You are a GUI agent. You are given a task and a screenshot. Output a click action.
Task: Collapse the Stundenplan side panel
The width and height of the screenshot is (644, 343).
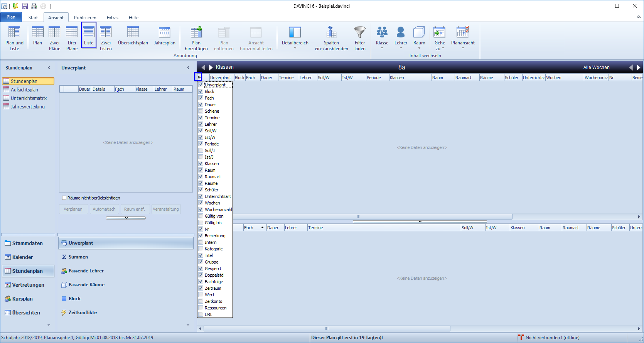[x=49, y=68]
